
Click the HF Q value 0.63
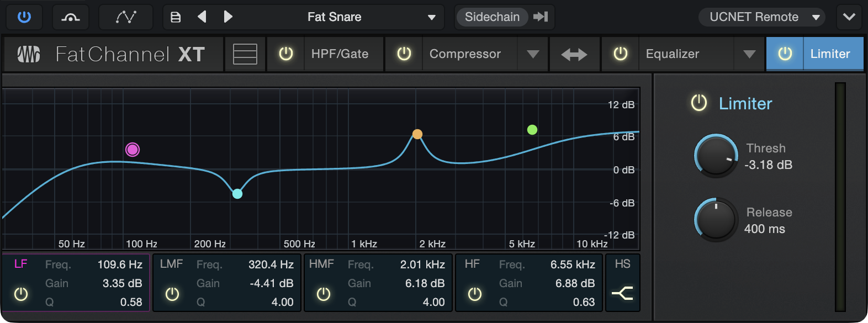click(584, 302)
